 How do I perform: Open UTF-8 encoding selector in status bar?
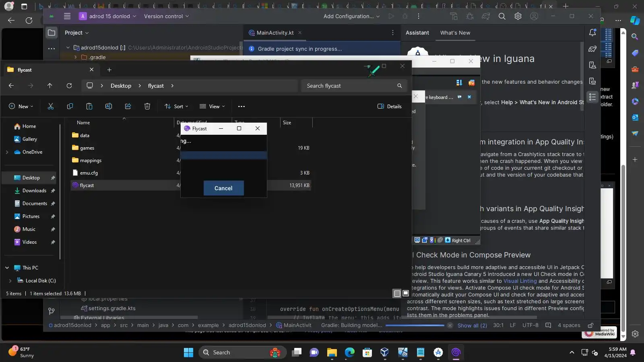click(530, 325)
